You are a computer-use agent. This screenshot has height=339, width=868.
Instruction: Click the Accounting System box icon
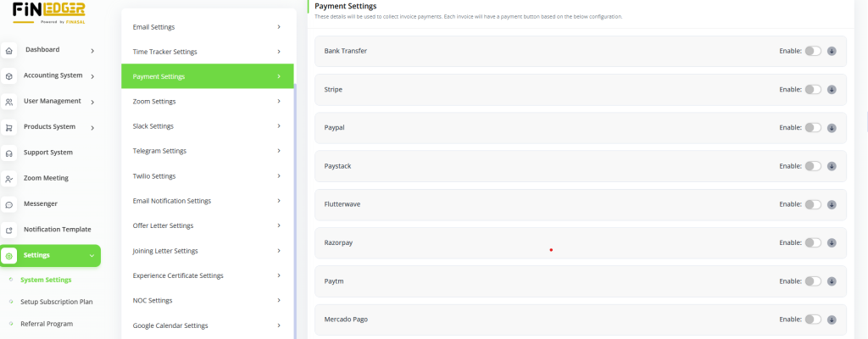pyautogui.click(x=9, y=76)
